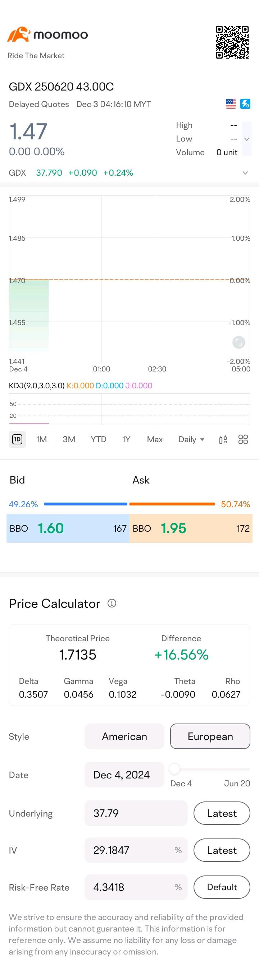
Task: Expand the GDX underlying quote row
Action: [x=245, y=173]
